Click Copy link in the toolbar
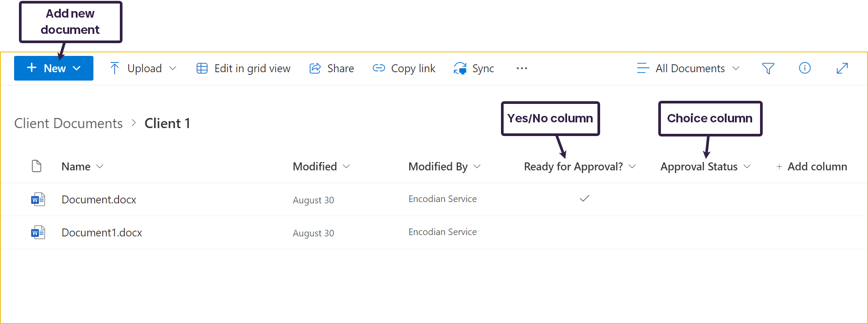The height and width of the screenshot is (324, 868). (x=404, y=68)
